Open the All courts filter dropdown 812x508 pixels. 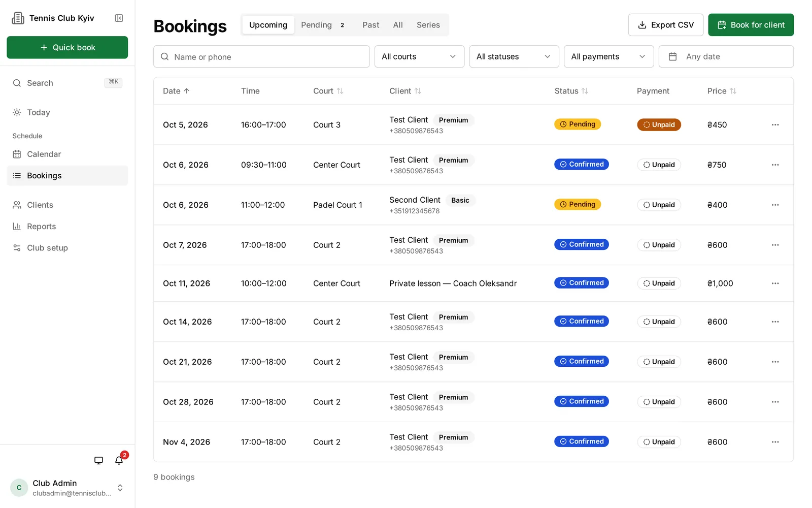(x=419, y=57)
